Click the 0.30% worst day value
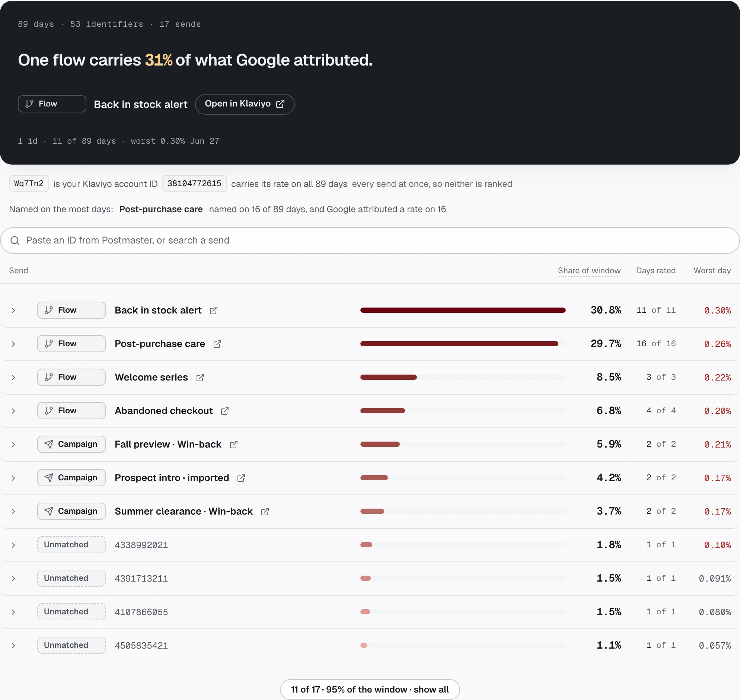The width and height of the screenshot is (740, 700). click(x=717, y=311)
